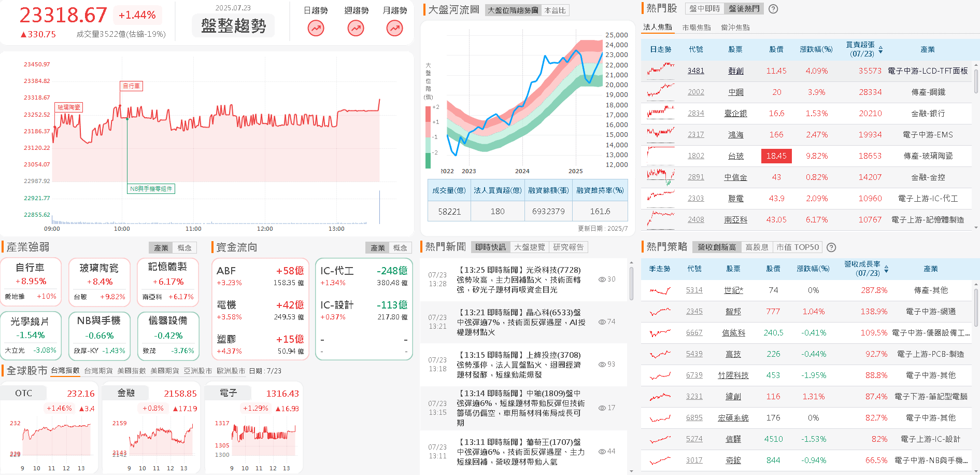980x475 pixels.
Task: Select 營收創新高 strategy tab
Action: (717, 247)
